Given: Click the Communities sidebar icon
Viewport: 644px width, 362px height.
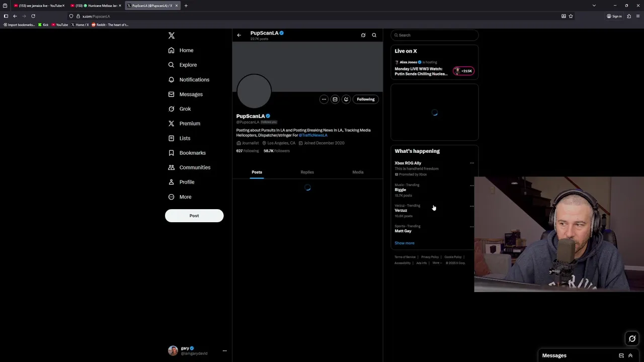Looking at the screenshot, I should click(172, 167).
